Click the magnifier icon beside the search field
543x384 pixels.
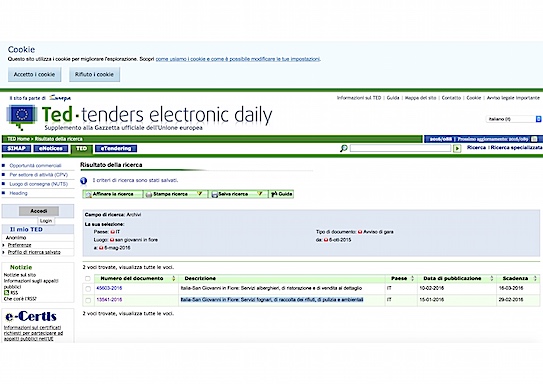(344, 148)
